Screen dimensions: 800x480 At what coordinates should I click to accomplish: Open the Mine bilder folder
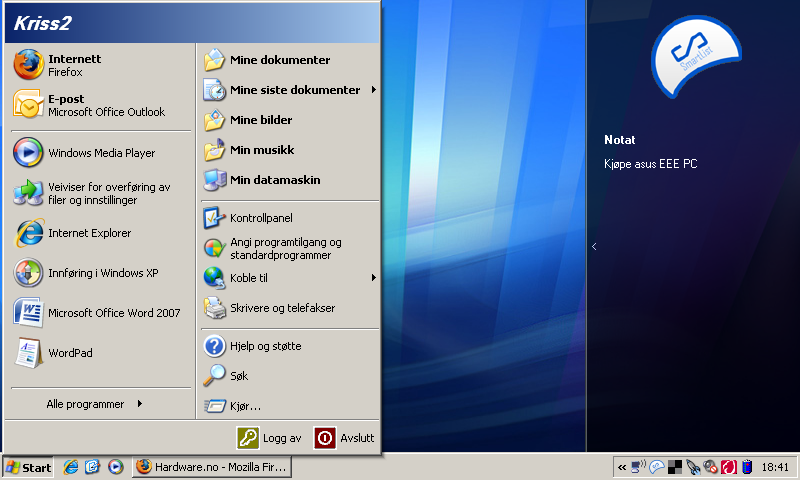[x=290, y=120]
